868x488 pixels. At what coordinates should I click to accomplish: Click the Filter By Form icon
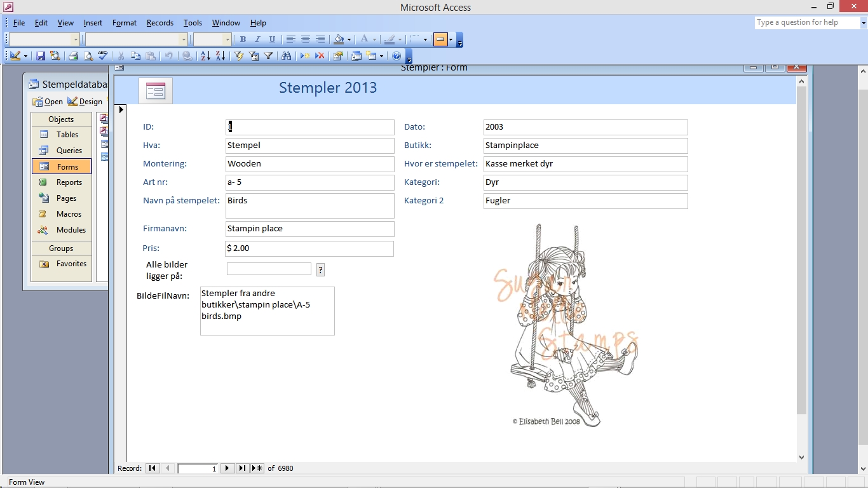[254, 56]
